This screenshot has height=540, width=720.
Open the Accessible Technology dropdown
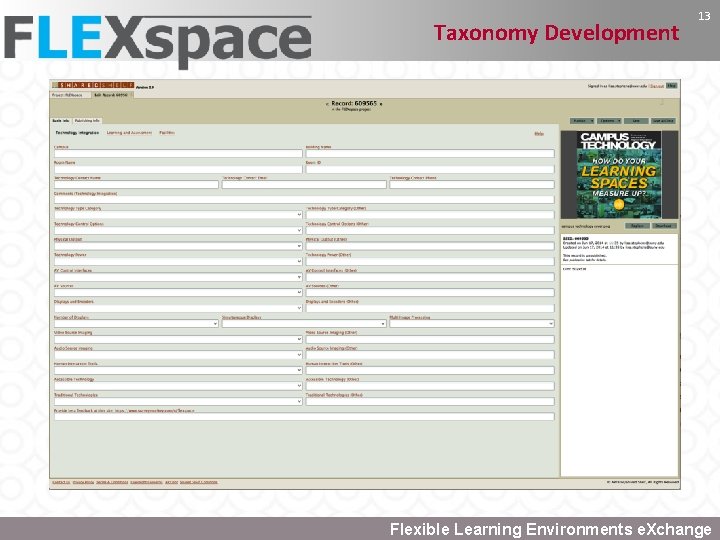178,386
